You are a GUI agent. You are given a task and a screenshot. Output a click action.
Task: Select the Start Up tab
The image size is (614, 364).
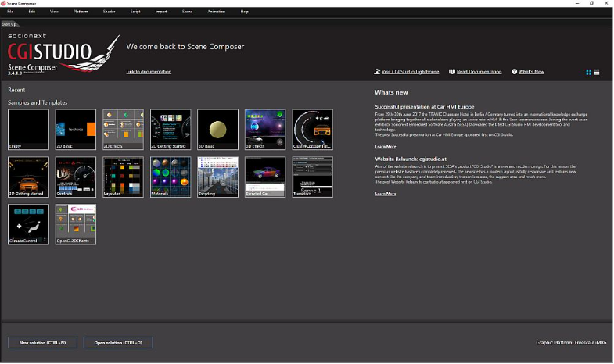pyautogui.click(x=9, y=24)
